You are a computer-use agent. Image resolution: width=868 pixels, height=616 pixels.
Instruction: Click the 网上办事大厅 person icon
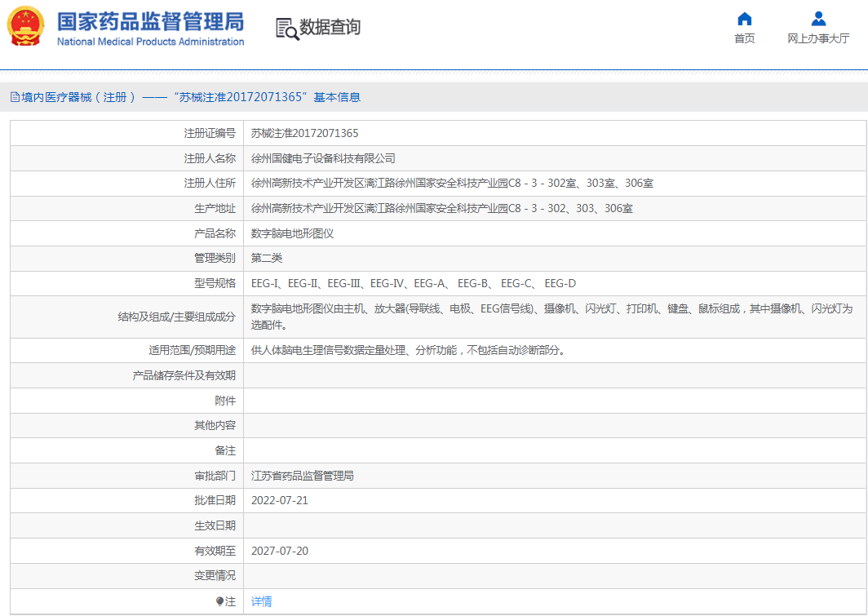[818, 19]
